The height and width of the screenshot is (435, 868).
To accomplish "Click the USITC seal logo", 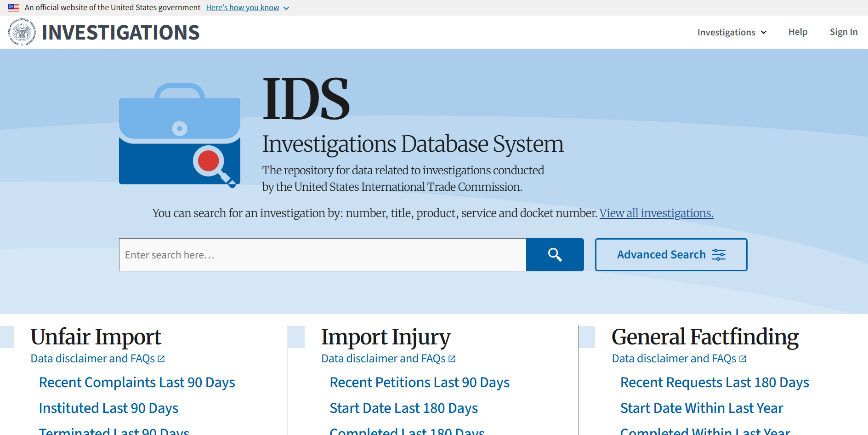I will click(22, 32).
